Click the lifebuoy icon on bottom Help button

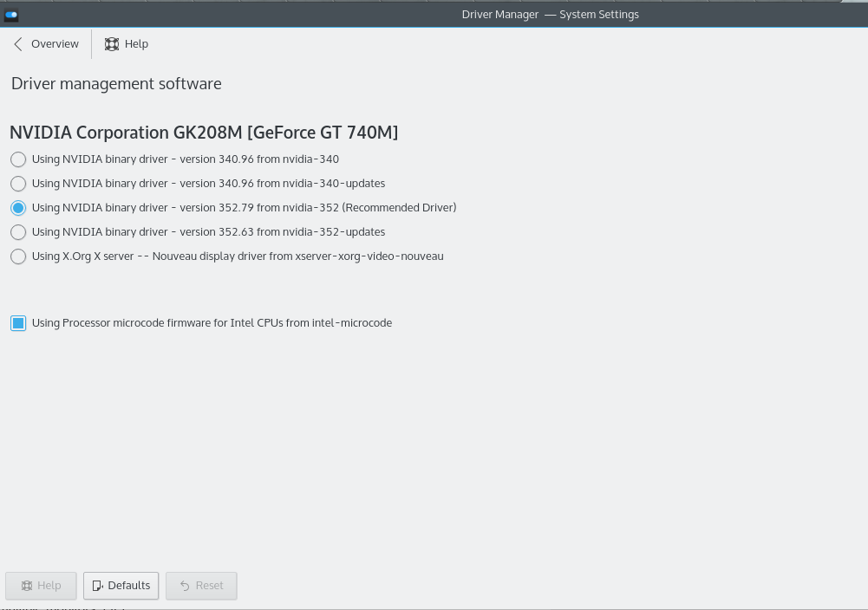(x=27, y=586)
